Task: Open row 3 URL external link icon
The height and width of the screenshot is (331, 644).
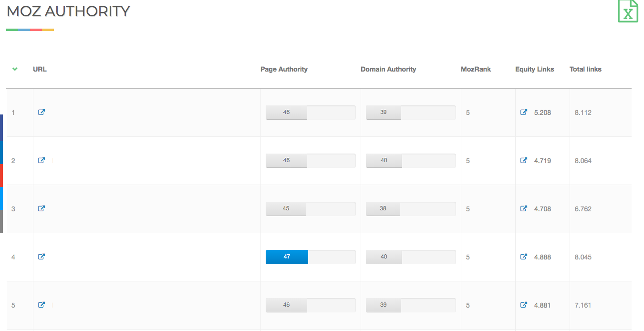Action: pyautogui.click(x=42, y=208)
